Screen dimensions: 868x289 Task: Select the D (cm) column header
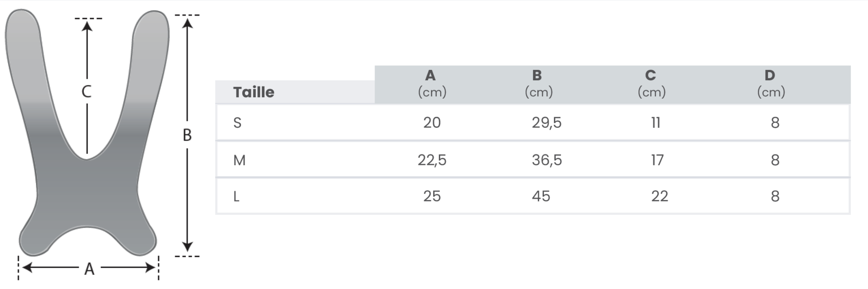click(771, 84)
